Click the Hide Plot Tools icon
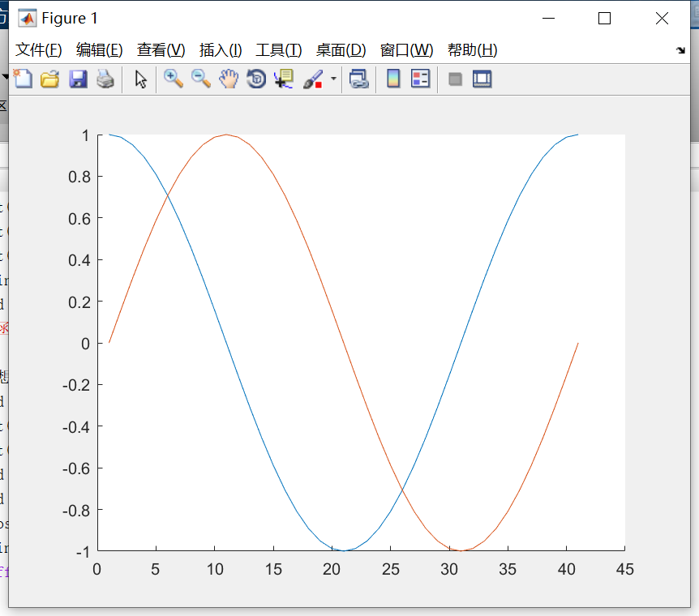The image size is (699, 616). (455, 79)
